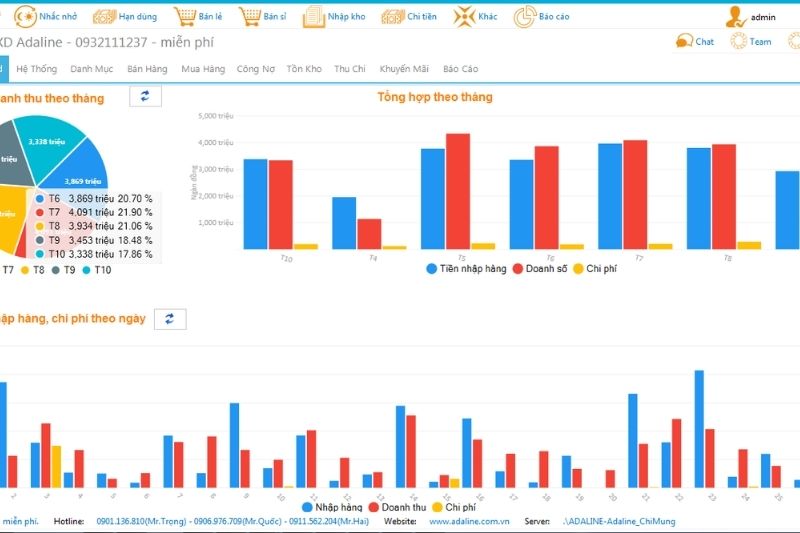Open the Tồn Kho menu
The image size is (800, 533).
[x=304, y=69]
